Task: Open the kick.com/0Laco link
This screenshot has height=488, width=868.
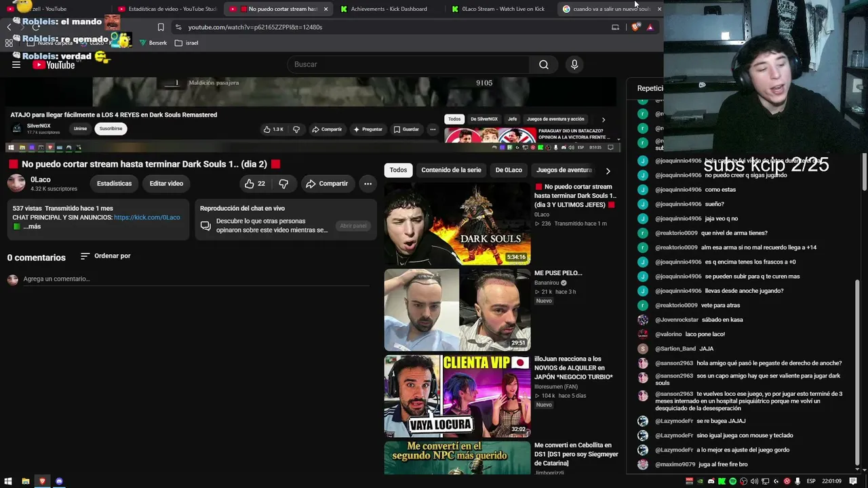Action: coord(147,218)
